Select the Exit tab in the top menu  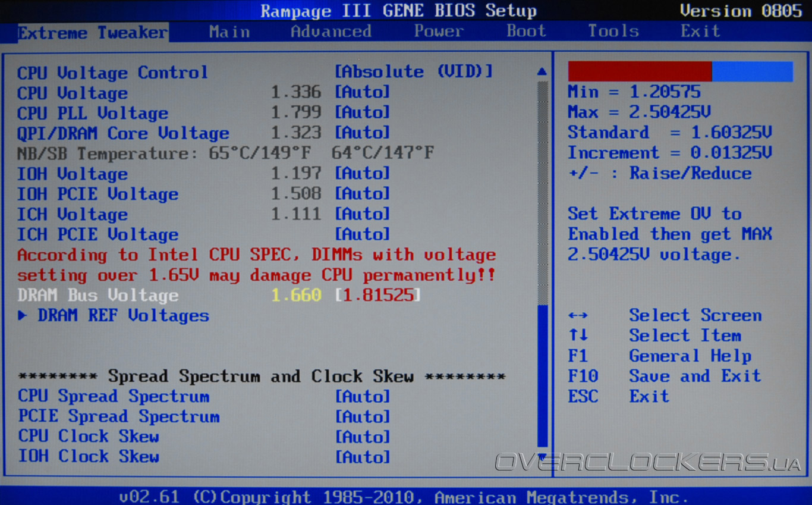[700, 32]
